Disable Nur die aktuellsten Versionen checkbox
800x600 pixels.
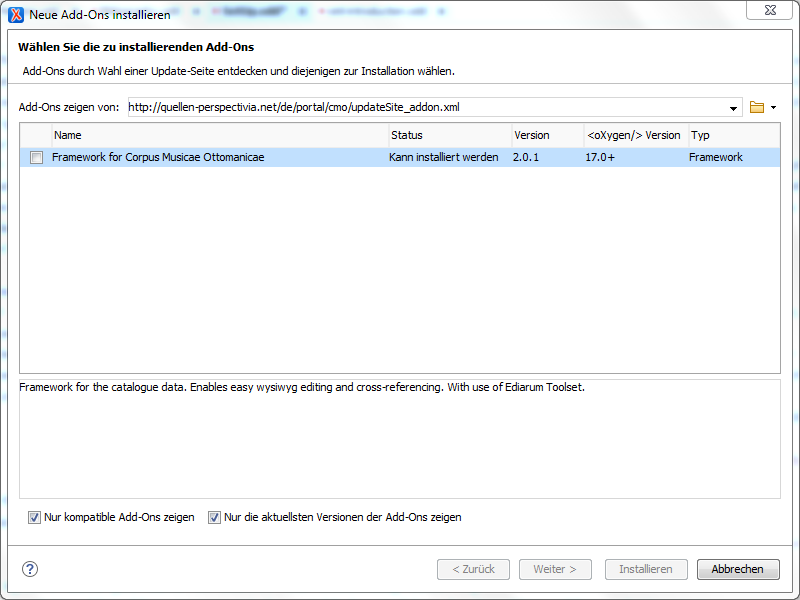point(214,517)
